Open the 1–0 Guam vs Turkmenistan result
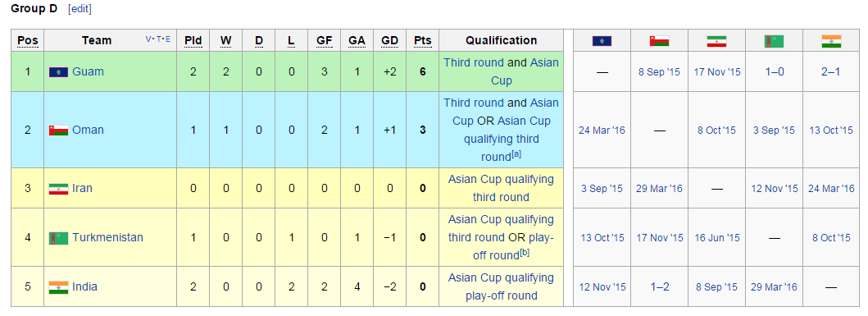Image resolution: width=868 pixels, height=316 pixels. (x=774, y=72)
